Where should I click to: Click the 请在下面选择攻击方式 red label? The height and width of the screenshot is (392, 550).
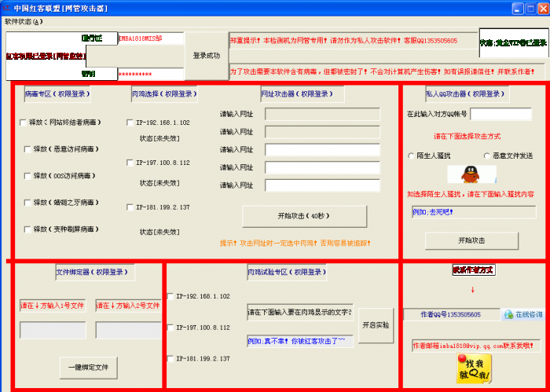pos(467,137)
